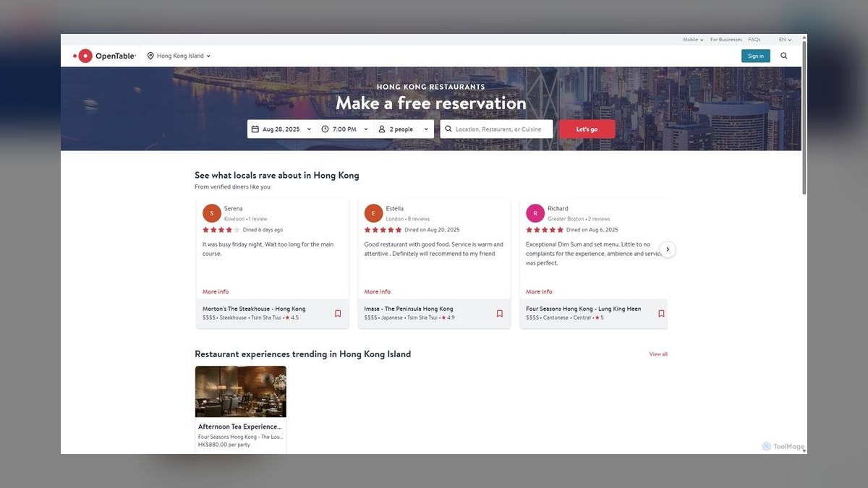This screenshot has height=488, width=868.
Task: Bookmark Four Seasons Lung King Heen
Action: [661, 314]
